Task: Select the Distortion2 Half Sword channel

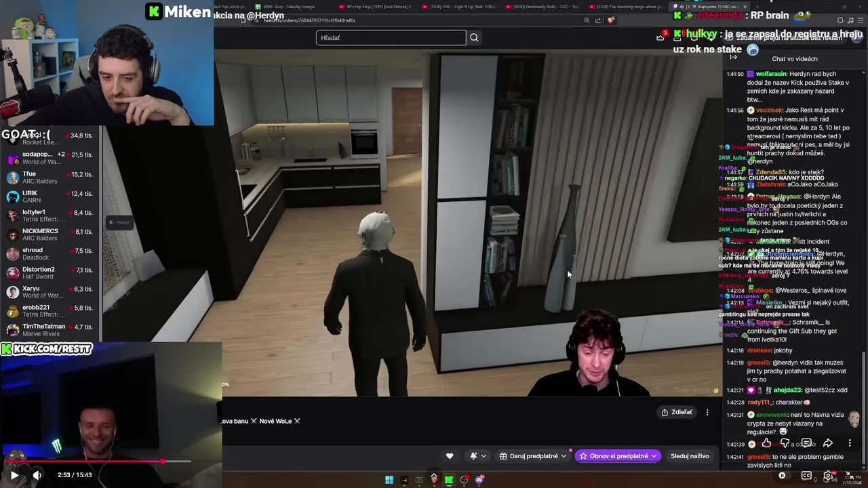Action: coord(50,273)
